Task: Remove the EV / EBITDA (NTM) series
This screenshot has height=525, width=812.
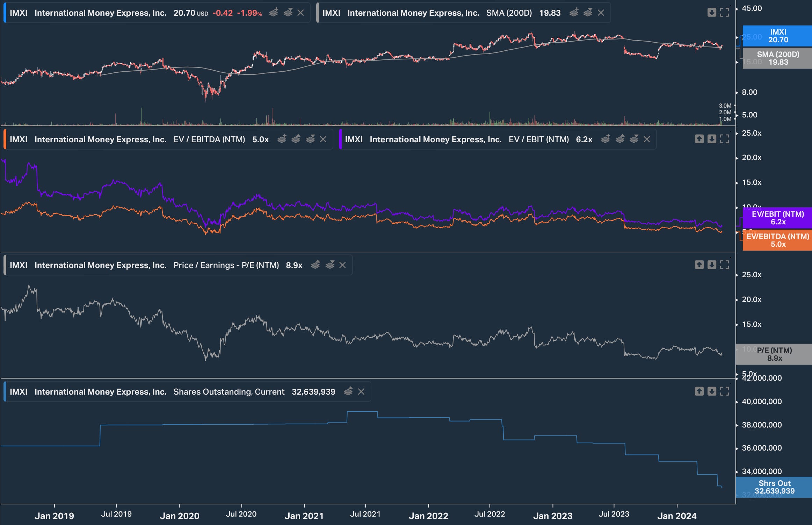Action: pyautogui.click(x=323, y=139)
